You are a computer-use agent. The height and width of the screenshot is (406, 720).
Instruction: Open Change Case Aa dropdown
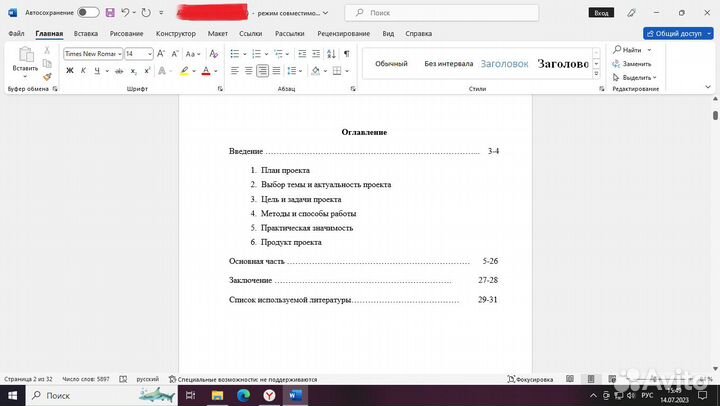click(x=193, y=54)
